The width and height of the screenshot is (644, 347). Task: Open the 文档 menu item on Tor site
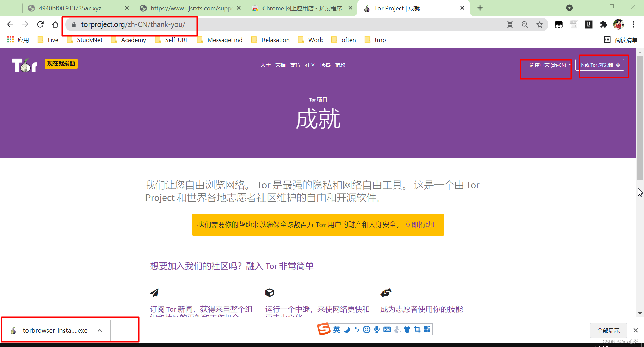click(x=280, y=65)
